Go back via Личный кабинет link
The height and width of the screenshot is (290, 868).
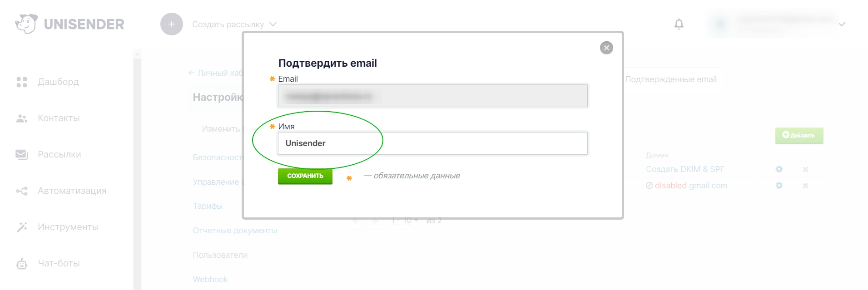216,73
